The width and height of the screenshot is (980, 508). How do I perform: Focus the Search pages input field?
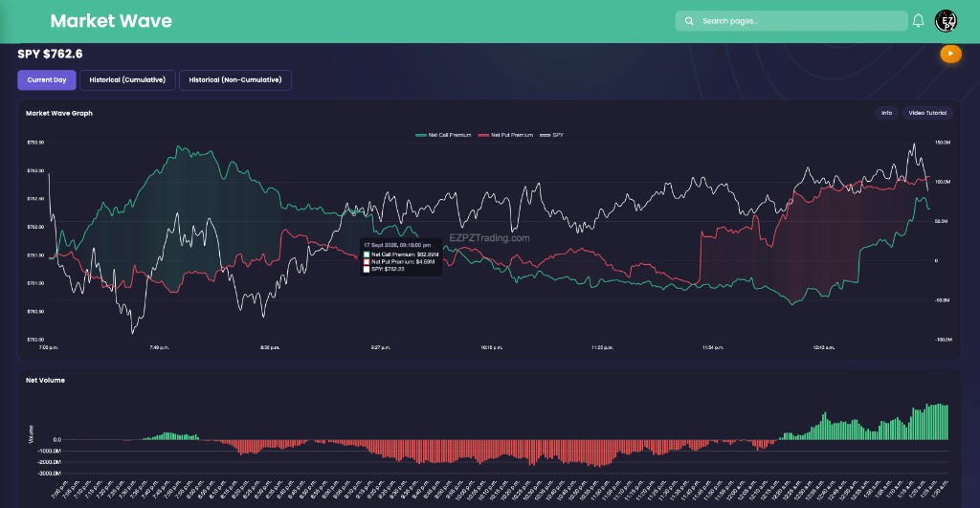click(x=791, y=21)
